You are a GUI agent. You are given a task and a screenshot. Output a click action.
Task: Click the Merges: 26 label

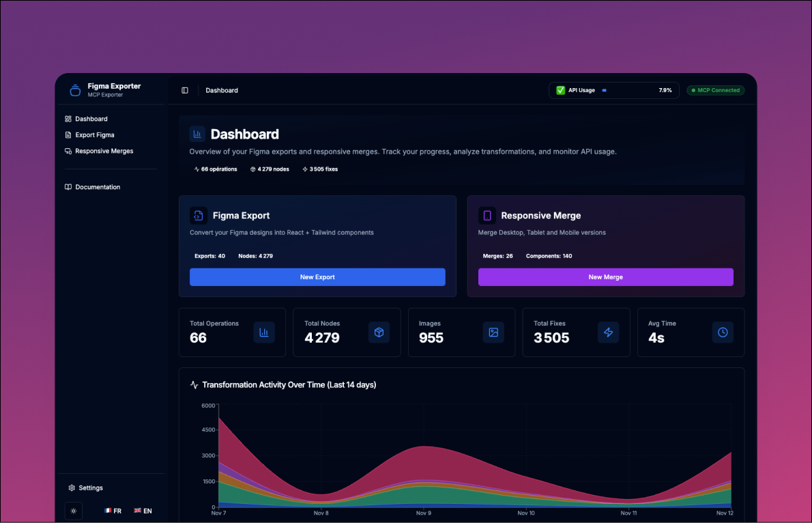pyautogui.click(x=497, y=256)
